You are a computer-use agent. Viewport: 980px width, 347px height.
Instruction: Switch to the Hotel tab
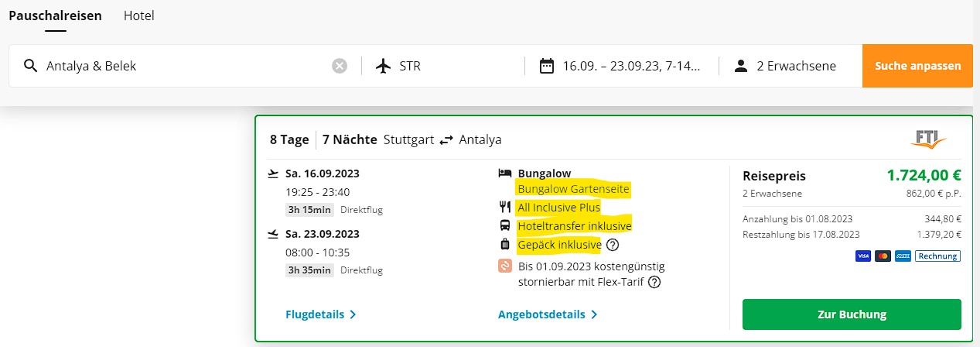pos(138,15)
